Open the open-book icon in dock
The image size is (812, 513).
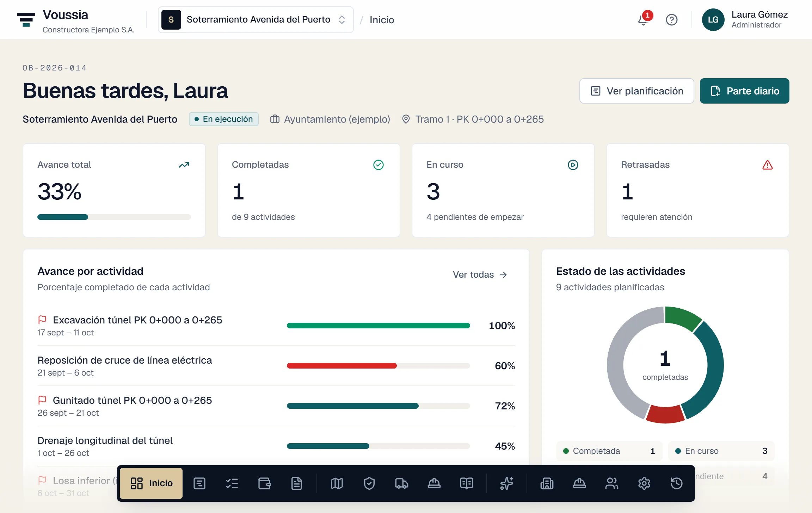[x=467, y=483]
